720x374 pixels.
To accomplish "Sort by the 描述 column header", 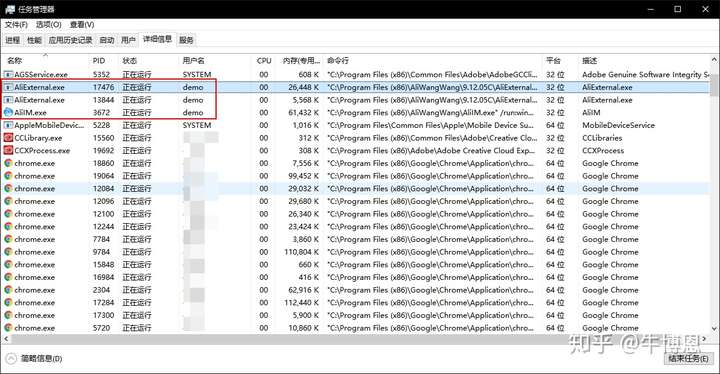I will [x=644, y=61].
